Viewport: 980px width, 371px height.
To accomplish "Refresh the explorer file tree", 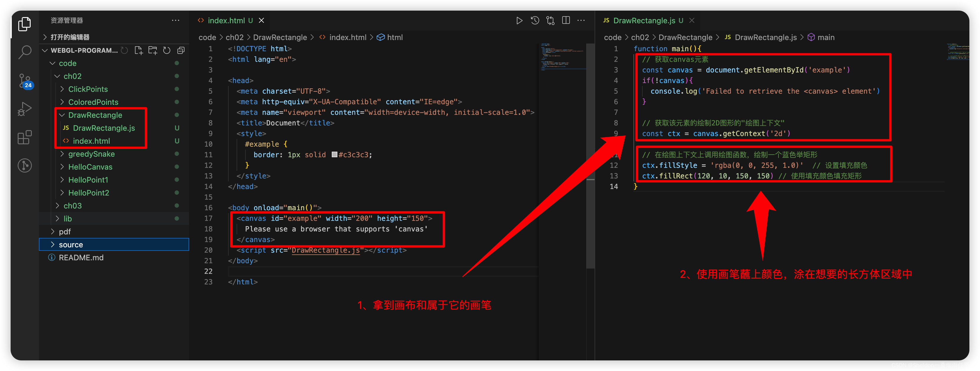I will click(167, 51).
